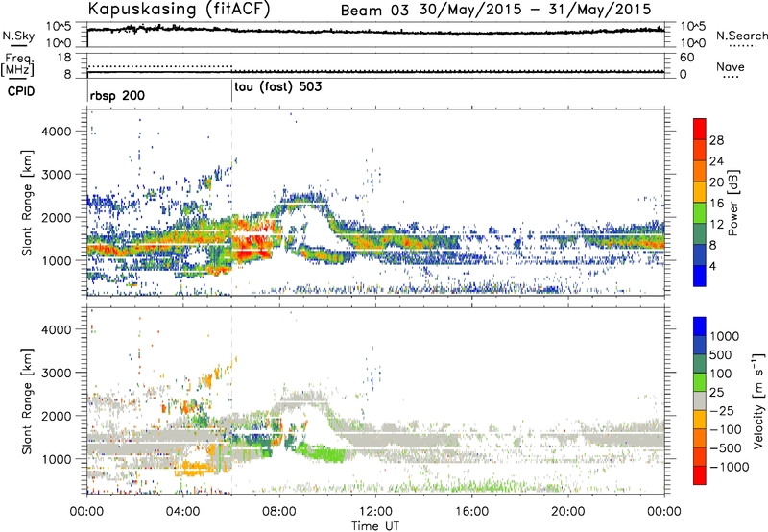This screenshot has height=532, width=768.
Task: Click the 'tau (fast) 503' CPID marker
Action: pos(278,87)
